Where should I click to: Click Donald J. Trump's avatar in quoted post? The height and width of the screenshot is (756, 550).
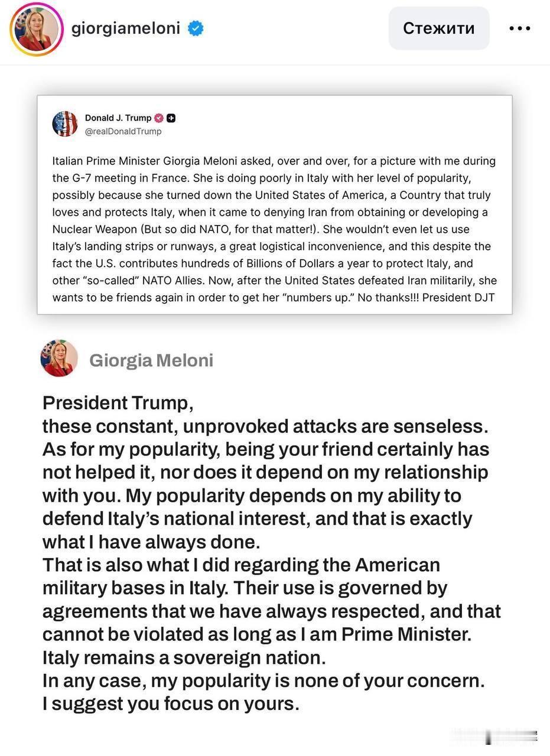[65, 123]
